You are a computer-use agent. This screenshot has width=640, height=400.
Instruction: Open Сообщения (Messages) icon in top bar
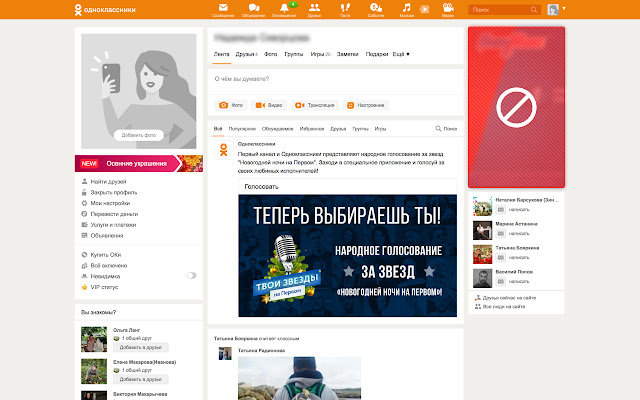[223, 9]
